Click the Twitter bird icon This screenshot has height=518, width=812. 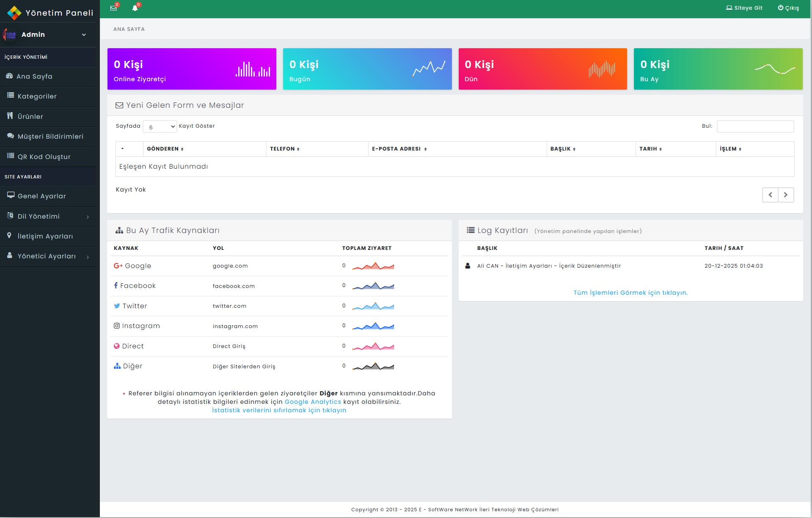point(117,306)
